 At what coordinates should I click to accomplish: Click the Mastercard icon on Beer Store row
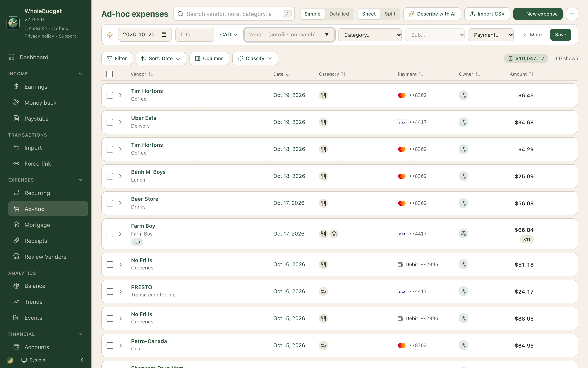[x=402, y=203]
